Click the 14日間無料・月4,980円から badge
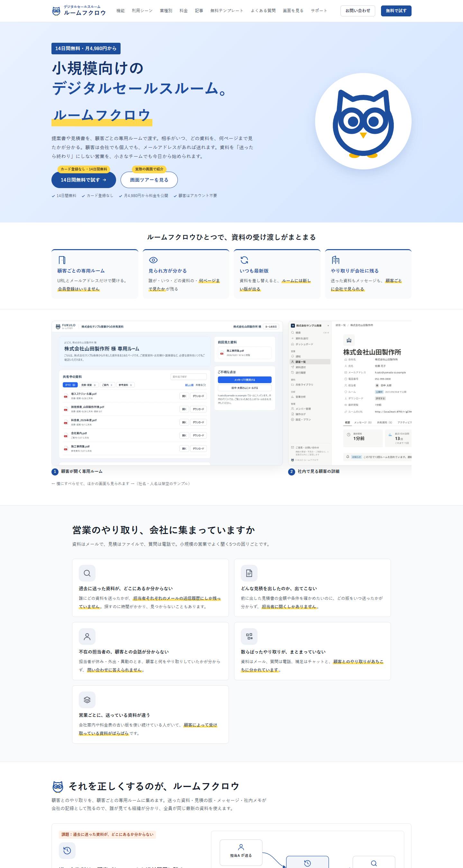This screenshot has width=463, height=868. coord(86,49)
